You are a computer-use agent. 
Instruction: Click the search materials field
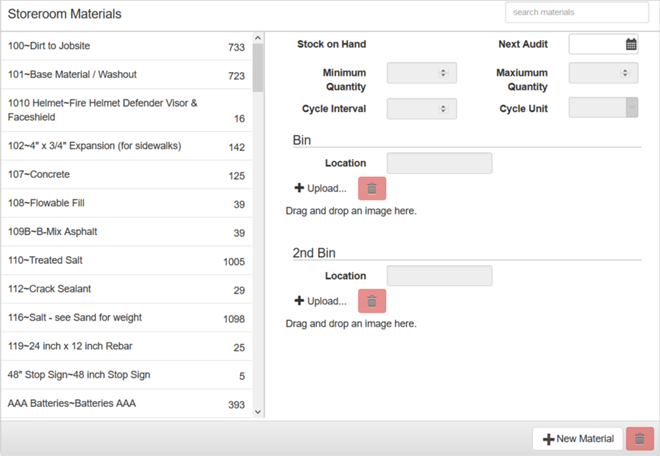(x=577, y=13)
